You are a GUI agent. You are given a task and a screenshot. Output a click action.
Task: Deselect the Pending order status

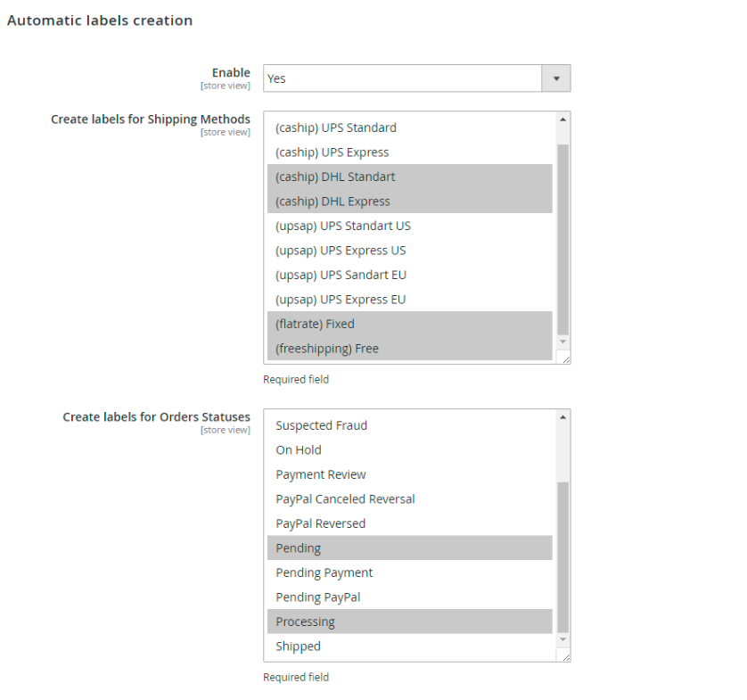[299, 548]
